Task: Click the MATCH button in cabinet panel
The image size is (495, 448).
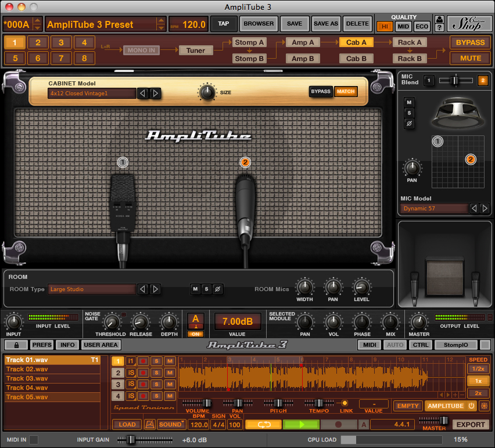Action: coord(346,91)
